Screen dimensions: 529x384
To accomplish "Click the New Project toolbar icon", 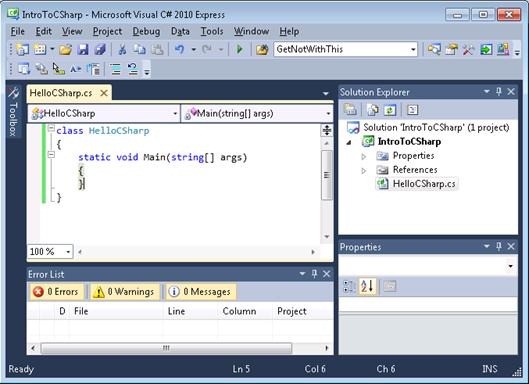I will 23,50.
